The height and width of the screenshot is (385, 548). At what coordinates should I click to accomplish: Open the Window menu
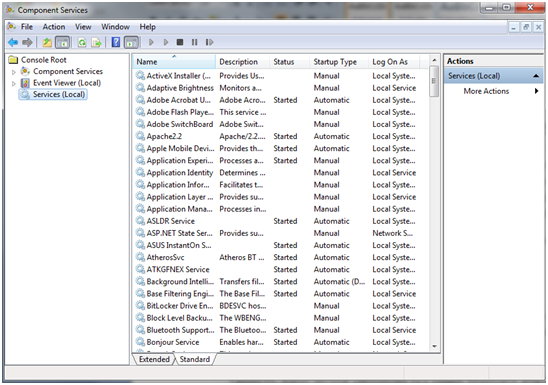click(115, 27)
